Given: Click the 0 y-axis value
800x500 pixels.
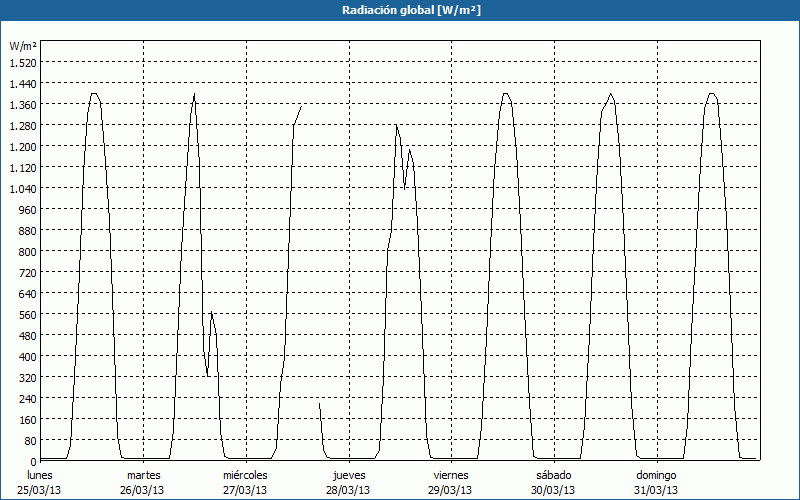Looking at the screenshot, I should (x=34, y=462).
